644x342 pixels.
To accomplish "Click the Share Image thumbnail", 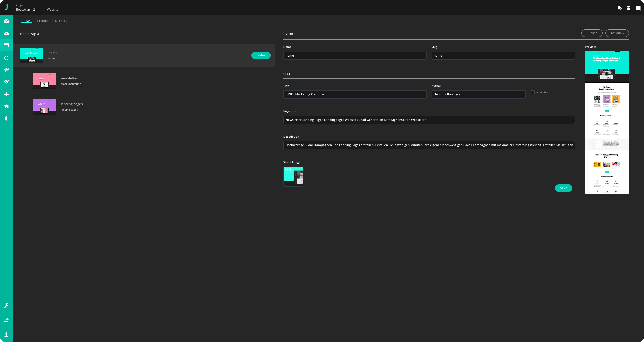I will click(x=293, y=177).
